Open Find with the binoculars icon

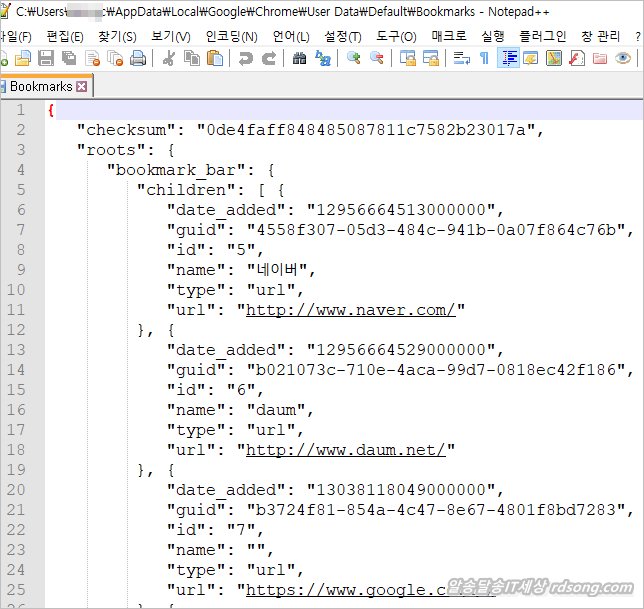coord(299,58)
